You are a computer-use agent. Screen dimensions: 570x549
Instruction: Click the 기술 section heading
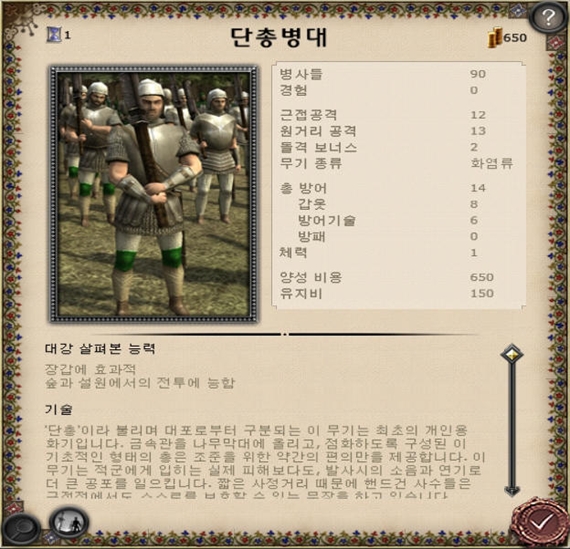tap(59, 410)
